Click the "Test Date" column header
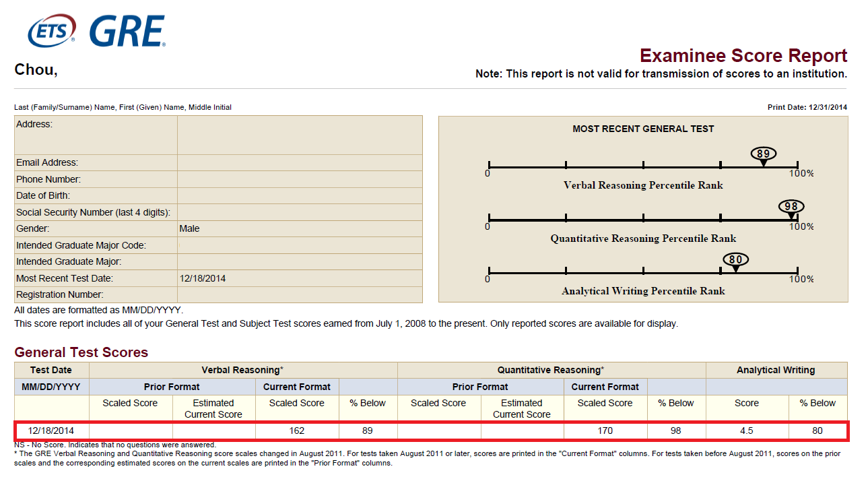This screenshot has width=868, height=479. point(51,370)
